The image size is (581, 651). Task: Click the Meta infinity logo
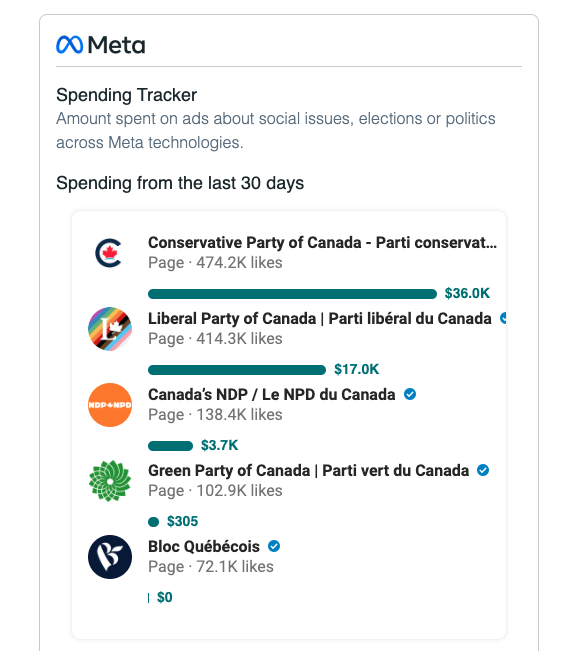point(69,45)
